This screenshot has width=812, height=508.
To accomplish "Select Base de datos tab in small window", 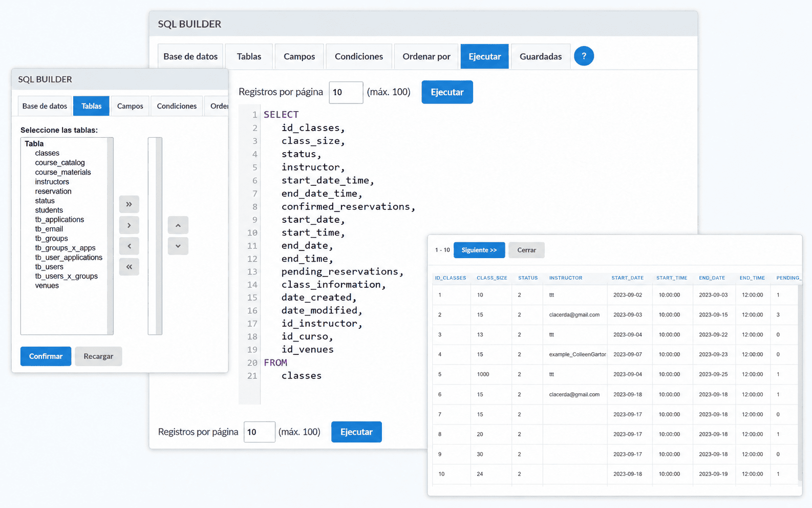I will point(45,106).
